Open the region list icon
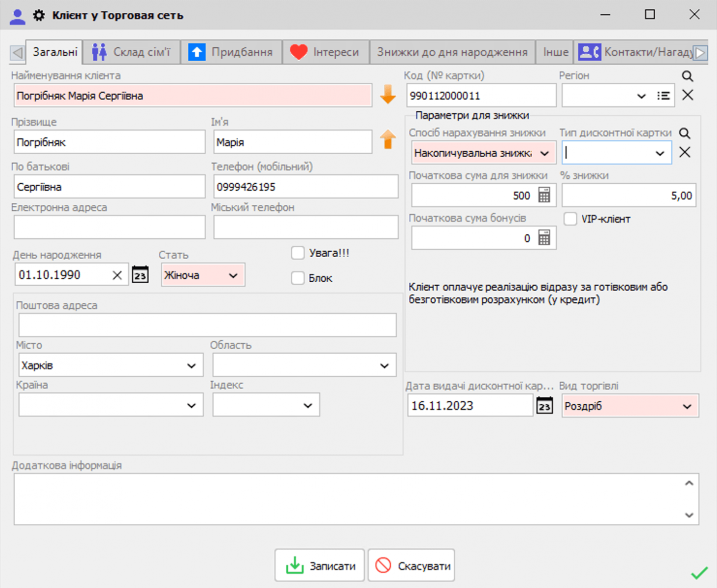Screen dimensions: 717x588 coord(663,96)
